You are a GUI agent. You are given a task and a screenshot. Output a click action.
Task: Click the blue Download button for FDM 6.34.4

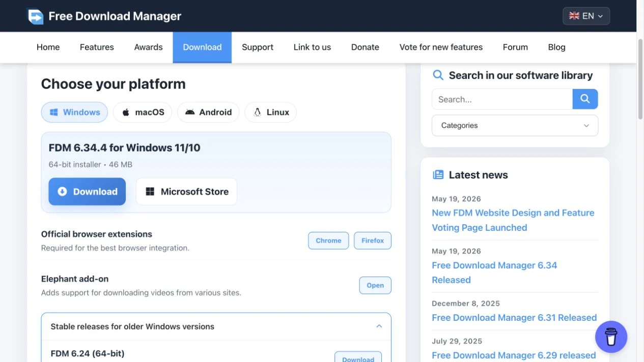click(87, 192)
